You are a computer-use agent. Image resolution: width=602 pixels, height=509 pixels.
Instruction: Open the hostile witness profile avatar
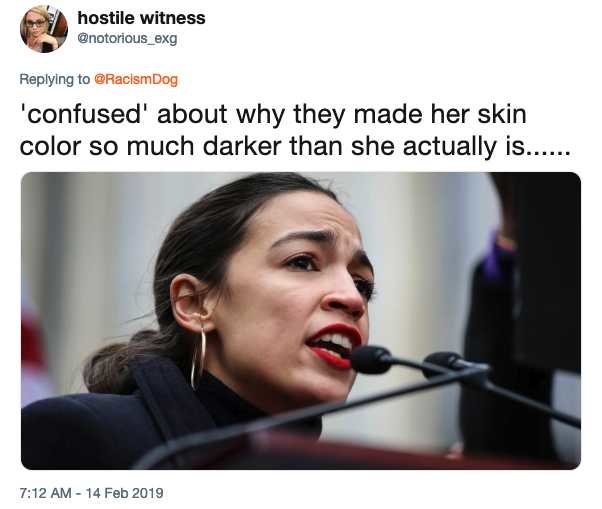click(x=44, y=29)
